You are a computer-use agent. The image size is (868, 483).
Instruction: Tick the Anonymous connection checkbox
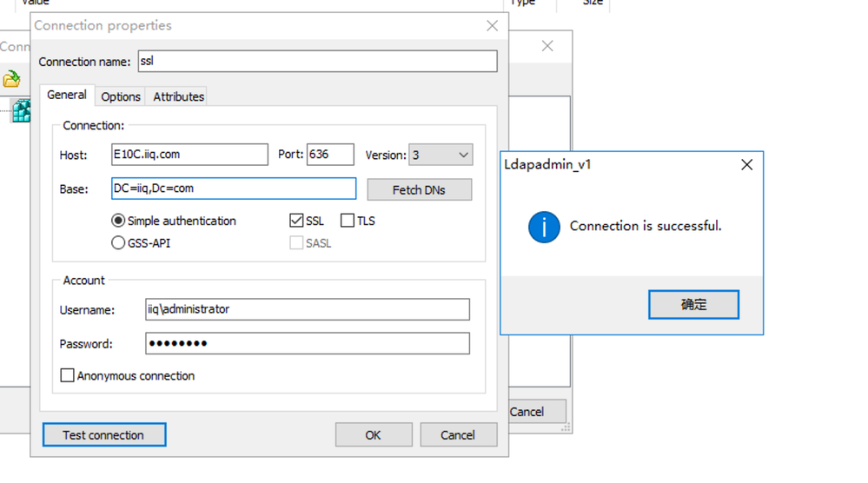(x=67, y=376)
